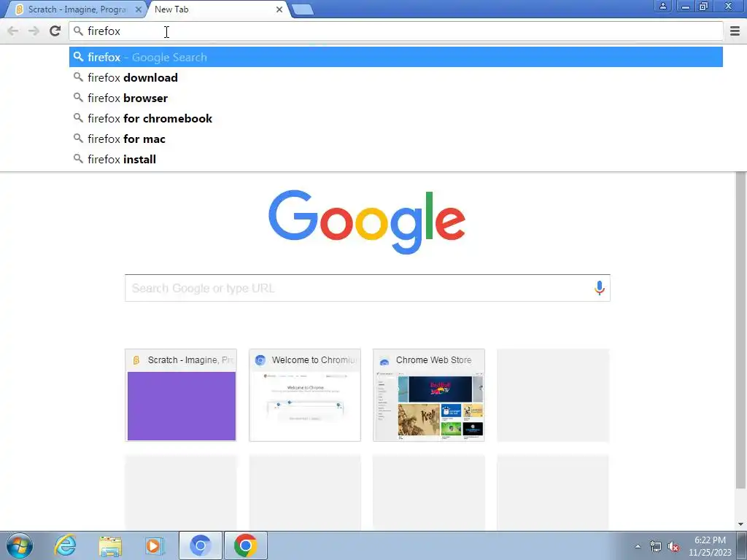
Task: Open the Chromium hamburger menu
Action: pyautogui.click(x=735, y=31)
